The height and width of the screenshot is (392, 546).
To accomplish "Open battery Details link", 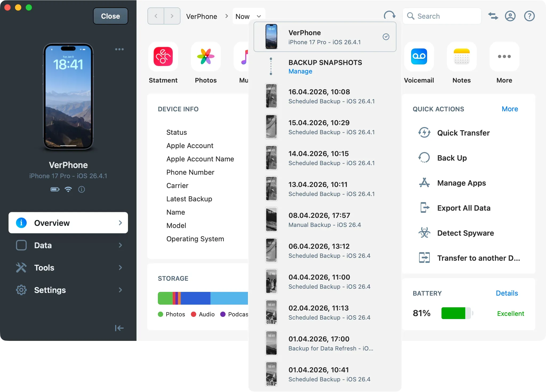I will 507,293.
